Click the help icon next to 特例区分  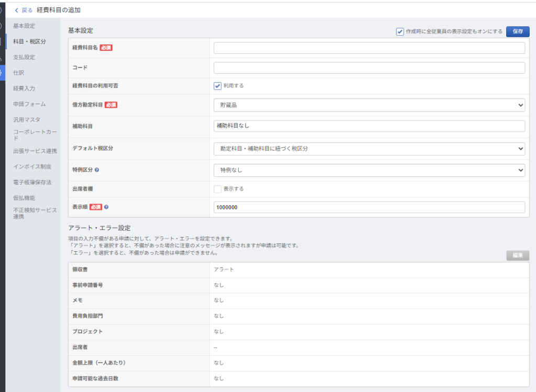click(97, 170)
